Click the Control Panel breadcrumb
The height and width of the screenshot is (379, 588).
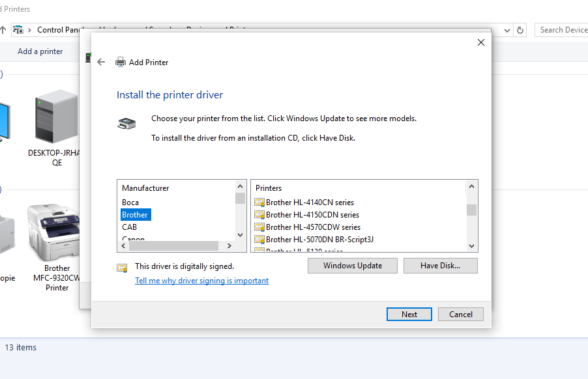59,30
